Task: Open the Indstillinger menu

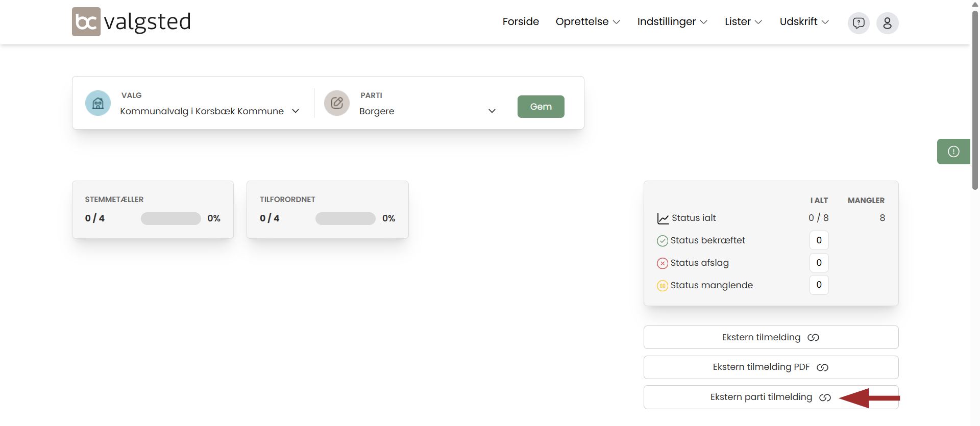Action: point(672,22)
